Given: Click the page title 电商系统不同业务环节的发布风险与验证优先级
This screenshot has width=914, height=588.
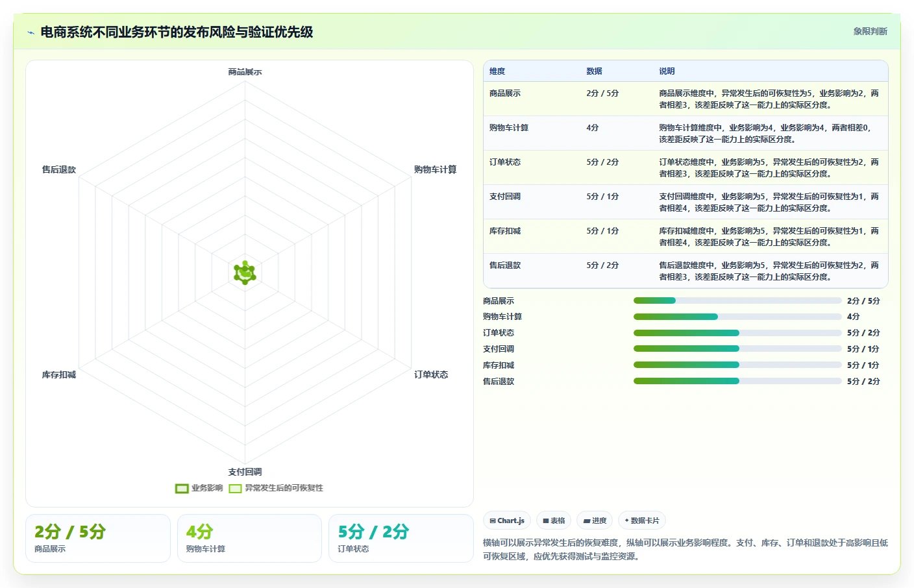Looking at the screenshot, I should [177, 32].
